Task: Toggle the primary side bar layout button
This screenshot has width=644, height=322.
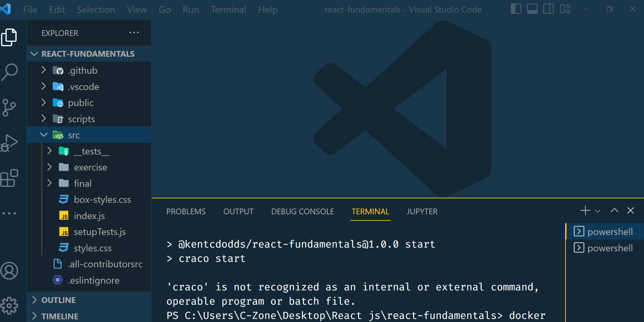Action: click(516, 9)
